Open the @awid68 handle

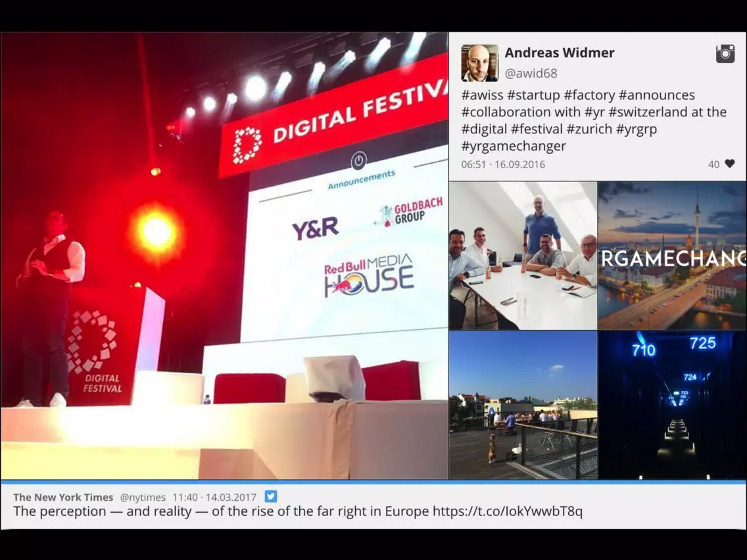point(531,74)
